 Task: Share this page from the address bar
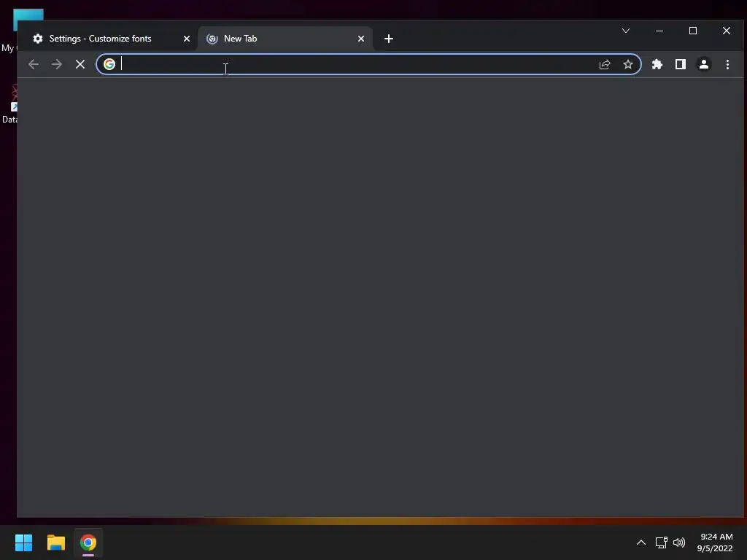605,64
